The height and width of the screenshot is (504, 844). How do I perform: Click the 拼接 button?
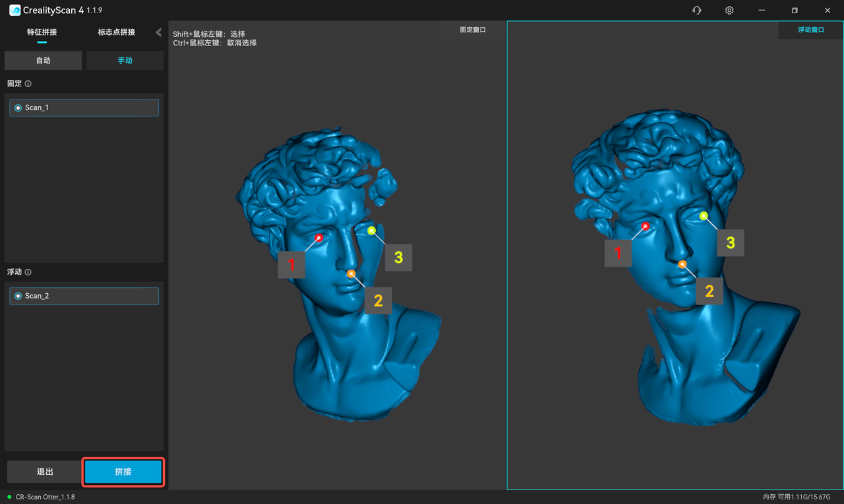tap(123, 472)
